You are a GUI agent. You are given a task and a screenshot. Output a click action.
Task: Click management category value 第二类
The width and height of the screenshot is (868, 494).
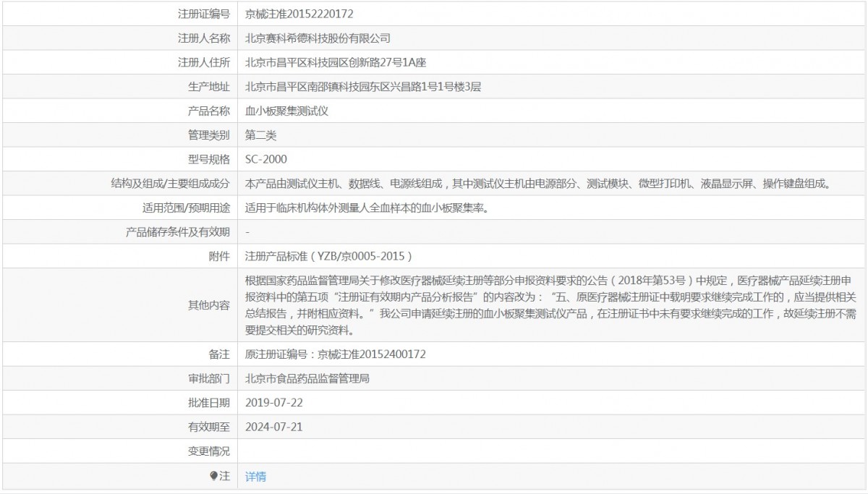click(260, 135)
